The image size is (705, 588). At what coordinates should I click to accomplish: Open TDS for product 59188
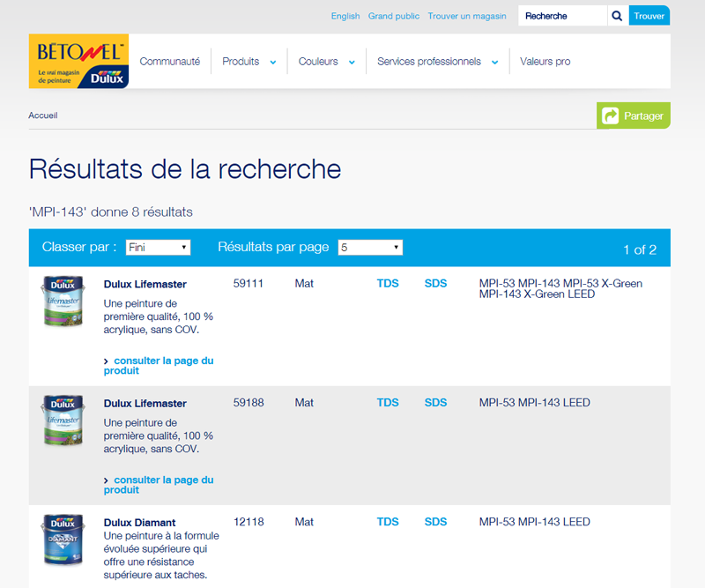coord(388,403)
